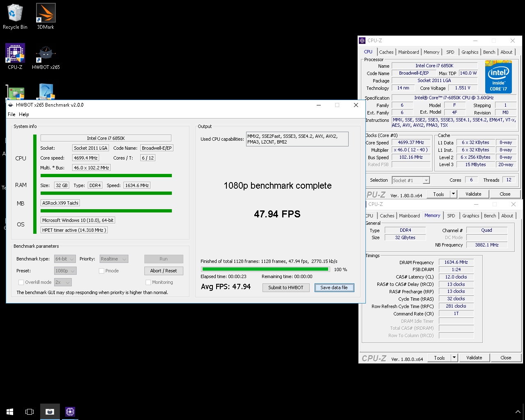Open Graphics tab in lower CPU-Z window
Viewport: 525px width, 420px height.
pyautogui.click(x=470, y=216)
